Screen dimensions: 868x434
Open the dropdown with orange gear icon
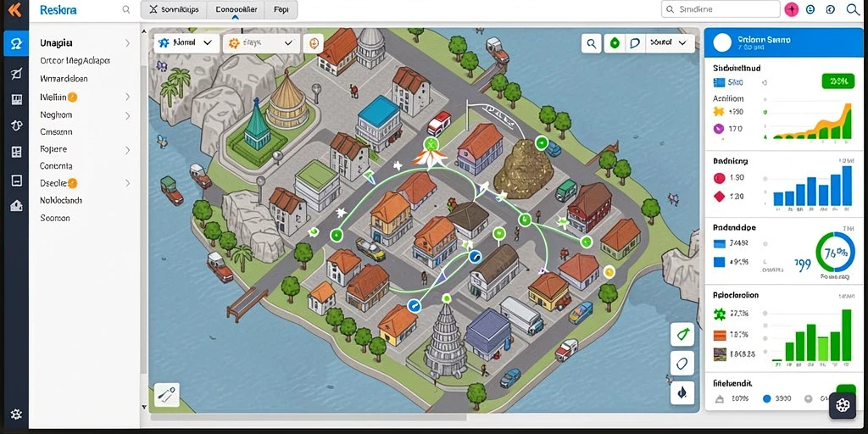(x=261, y=42)
